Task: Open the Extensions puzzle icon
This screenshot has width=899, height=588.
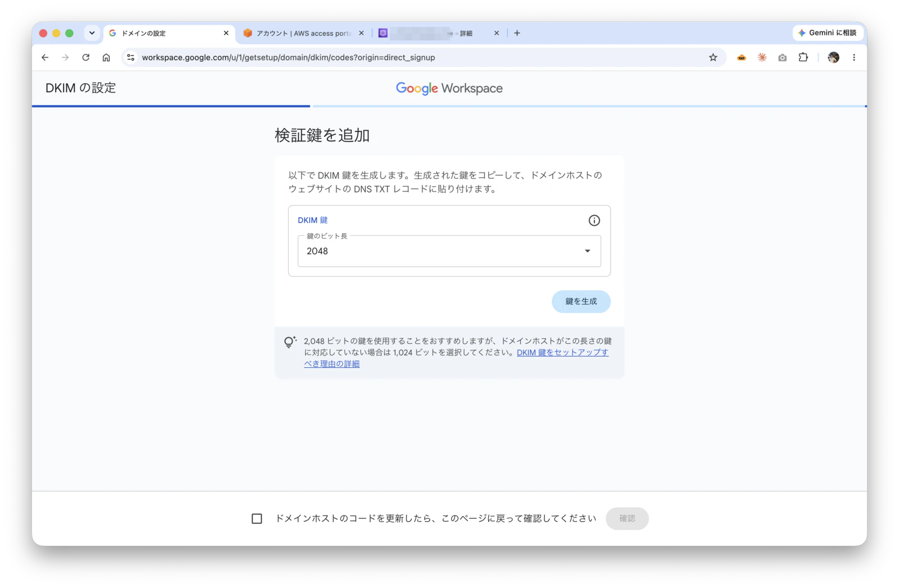Action: [803, 57]
